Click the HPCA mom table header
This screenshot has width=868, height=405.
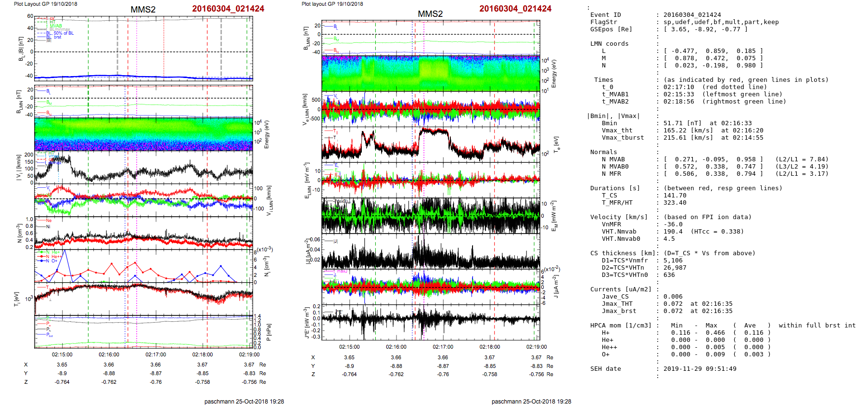point(621,326)
